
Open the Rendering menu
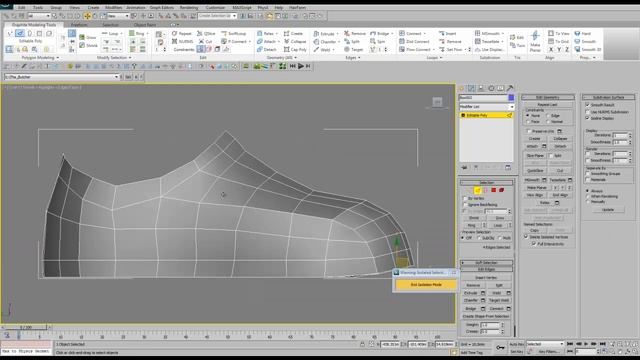pyautogui.click(x=189, y=7)
